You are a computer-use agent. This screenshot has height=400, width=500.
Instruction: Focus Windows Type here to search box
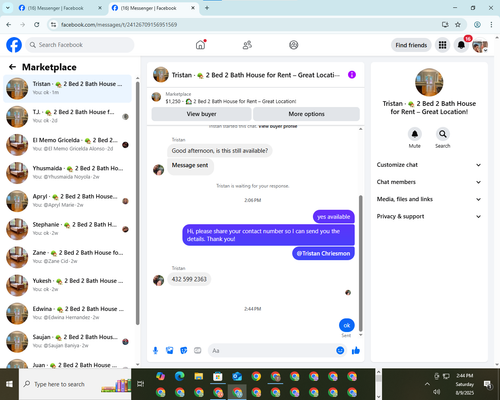75,384
